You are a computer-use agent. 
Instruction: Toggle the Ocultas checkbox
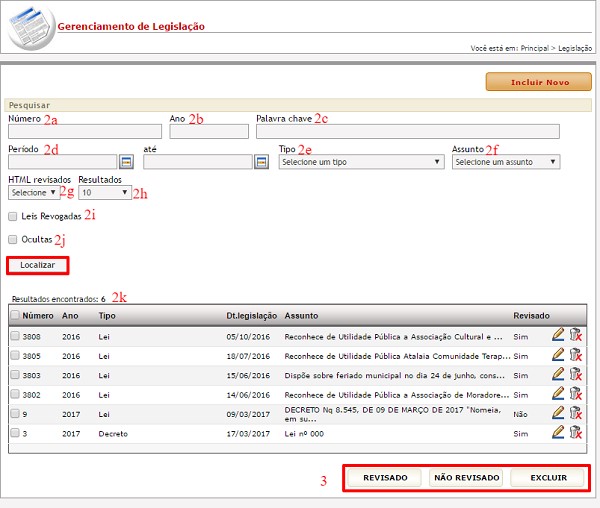[13, 239]
